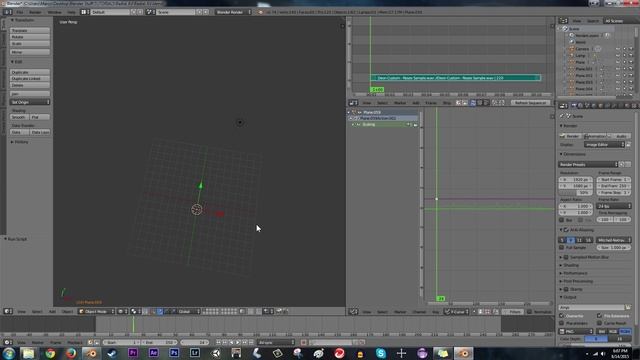Viewport: 640px width, 360px height.
Task: Toggle the File Extensions checkbox
Action: point(599,316)
